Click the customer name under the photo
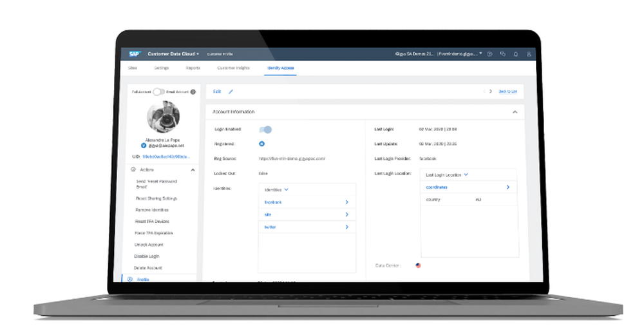This screenshot has height=335, width=644. 163,140
